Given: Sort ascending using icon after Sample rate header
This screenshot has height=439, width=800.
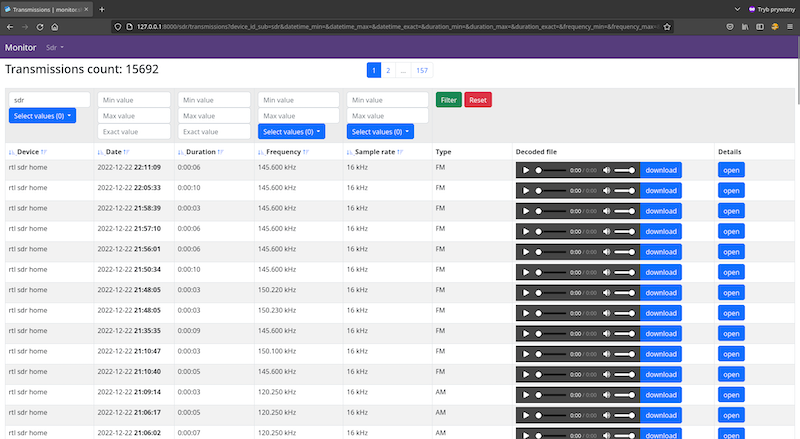Looking at the screenshot, I should tap(400, 152).
